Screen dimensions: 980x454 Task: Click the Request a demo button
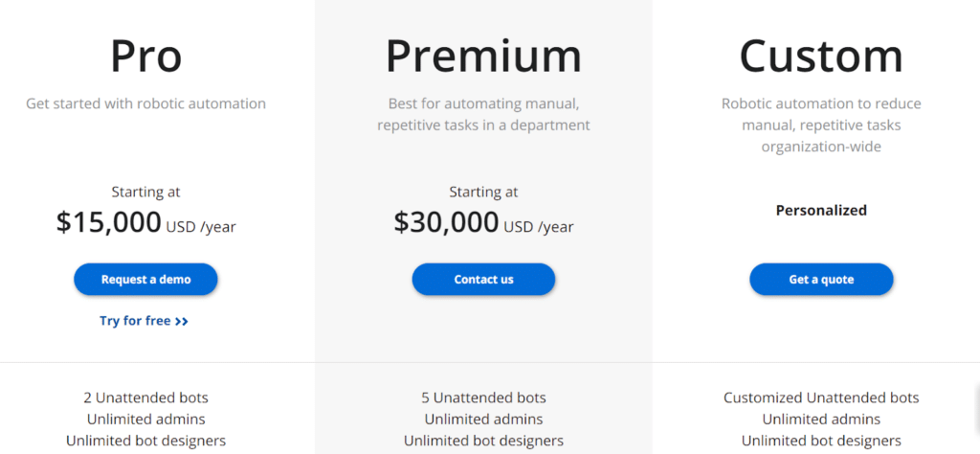(x=145, y=280)
